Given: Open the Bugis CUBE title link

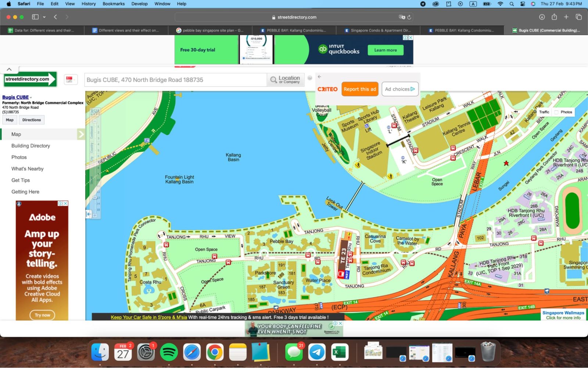Looking at the screenshot, I should [x=15, y=97].
